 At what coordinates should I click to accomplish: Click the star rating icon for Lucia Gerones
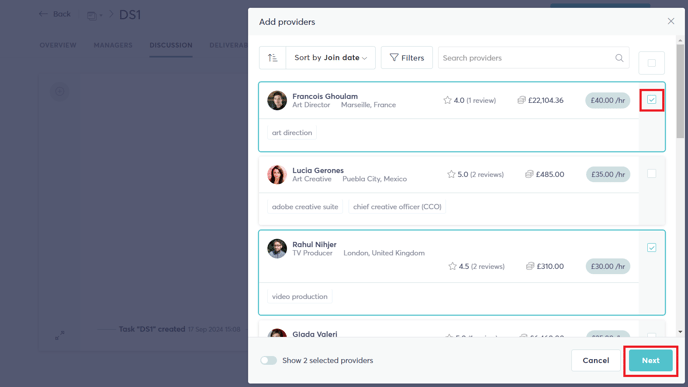(x=451, y=174)
